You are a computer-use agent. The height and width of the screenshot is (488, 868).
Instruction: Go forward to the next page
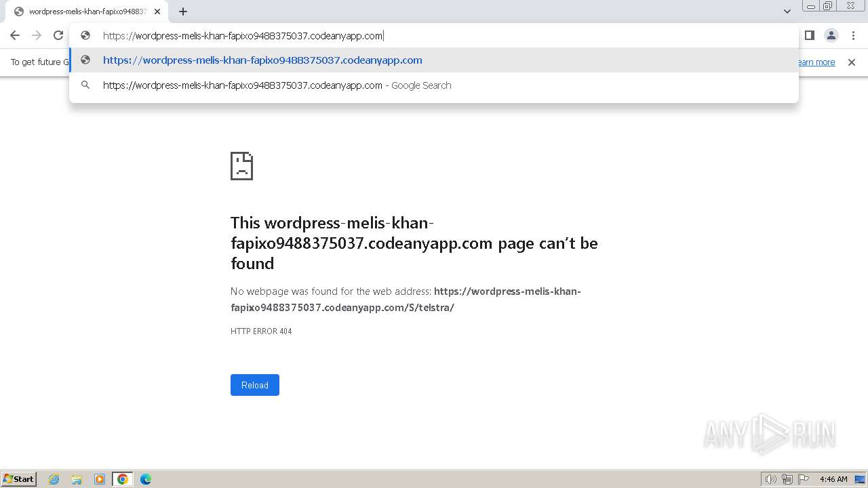tap(37, 35)
